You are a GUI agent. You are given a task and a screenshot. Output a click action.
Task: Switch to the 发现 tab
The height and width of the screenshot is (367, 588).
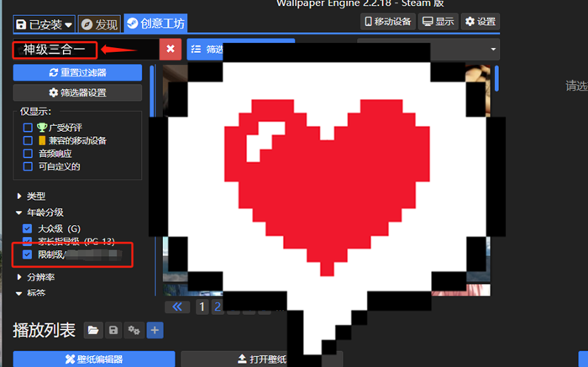pos(100,24)
